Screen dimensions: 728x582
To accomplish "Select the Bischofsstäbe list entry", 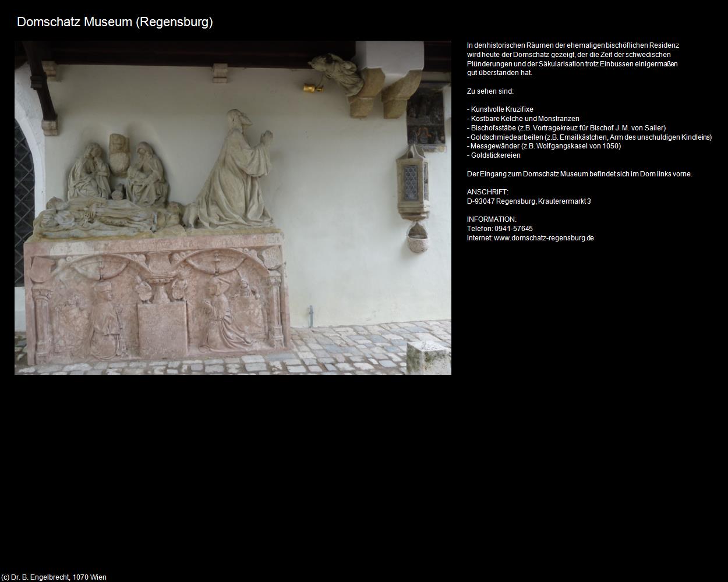I will [566, 128].
